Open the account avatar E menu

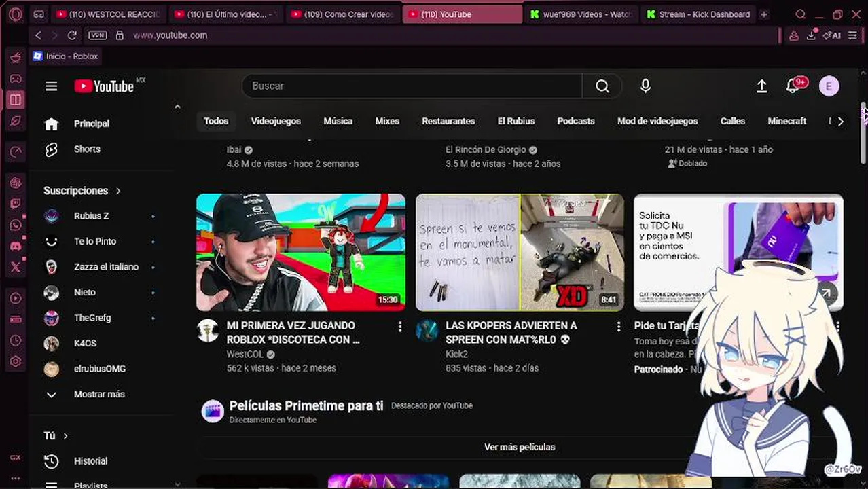pyautogui.click(x=829, y=86)
